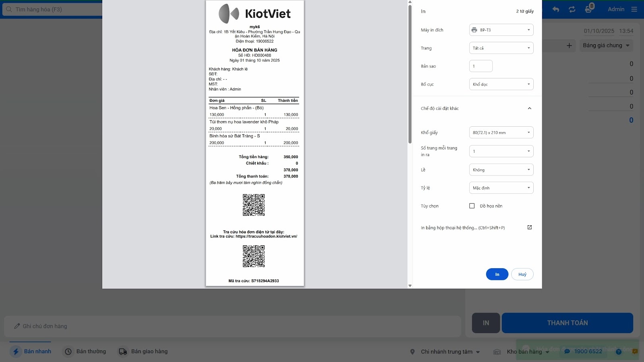Open the printer settings icon with B badge
Image resolution: width=644 pixels, height=362 pixels.
[x=589, y=8]
